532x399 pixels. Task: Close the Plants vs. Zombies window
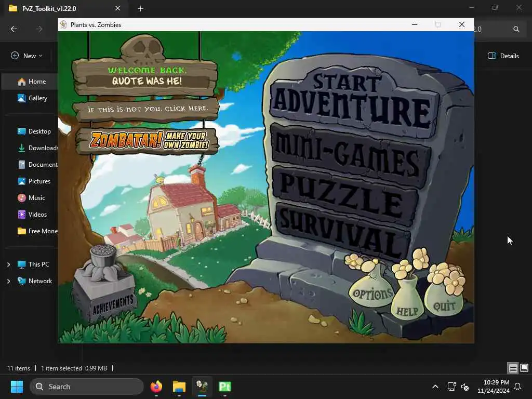tap(462, 24)
